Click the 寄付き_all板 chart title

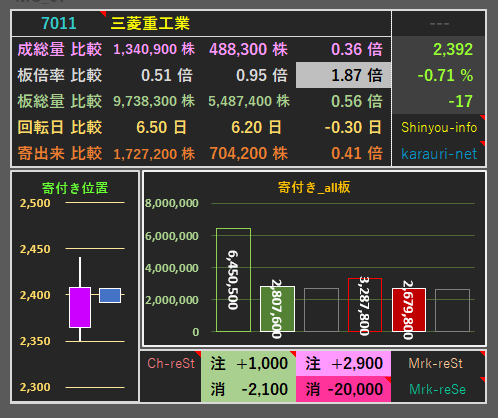[314, 187]
